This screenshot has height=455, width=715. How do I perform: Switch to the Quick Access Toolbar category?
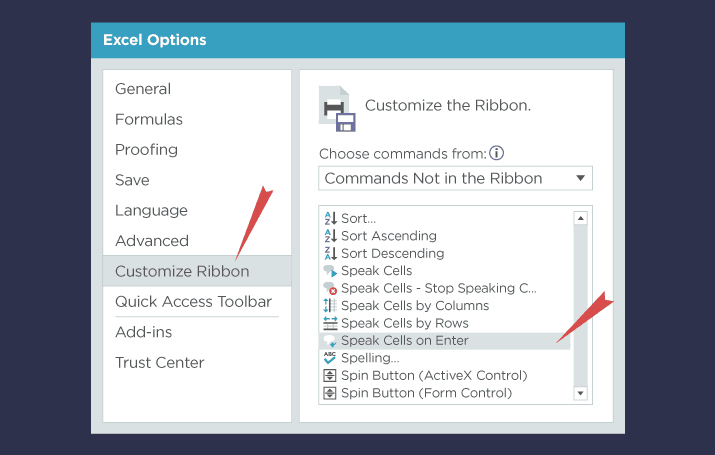[x=193, y=302]
